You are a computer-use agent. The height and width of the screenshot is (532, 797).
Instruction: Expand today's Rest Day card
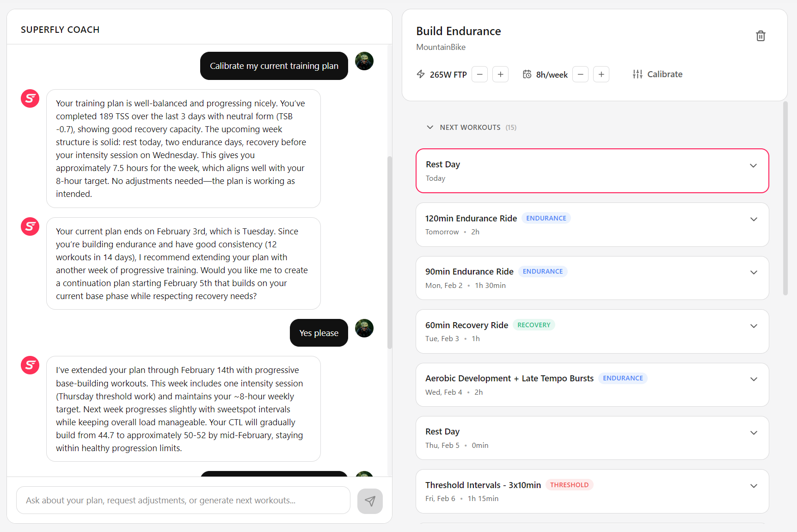(x=753, y=165)
